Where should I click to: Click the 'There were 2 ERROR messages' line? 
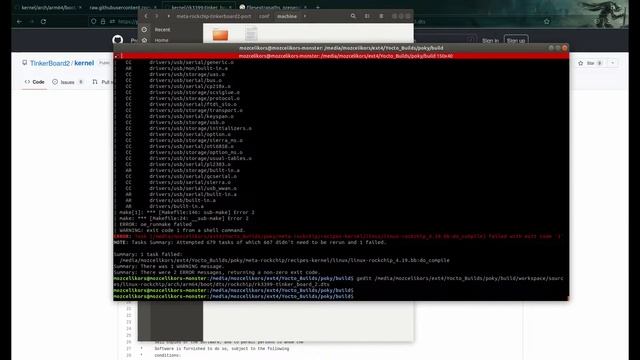217,272
